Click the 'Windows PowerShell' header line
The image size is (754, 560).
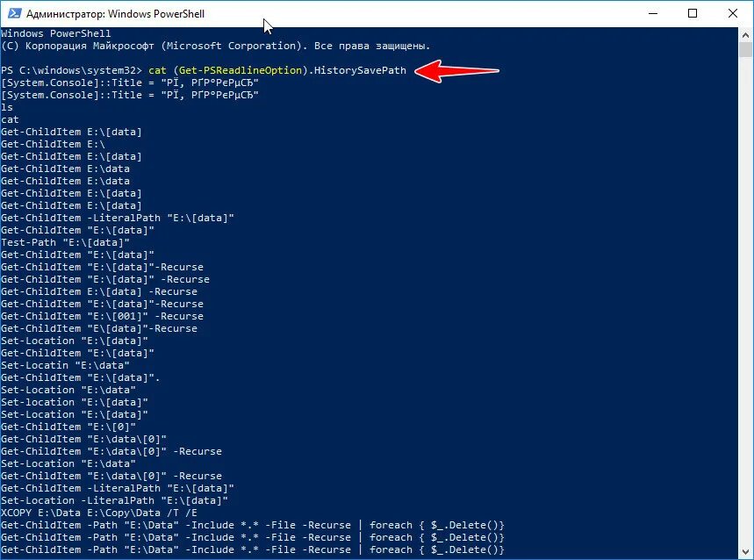(56, 33)
